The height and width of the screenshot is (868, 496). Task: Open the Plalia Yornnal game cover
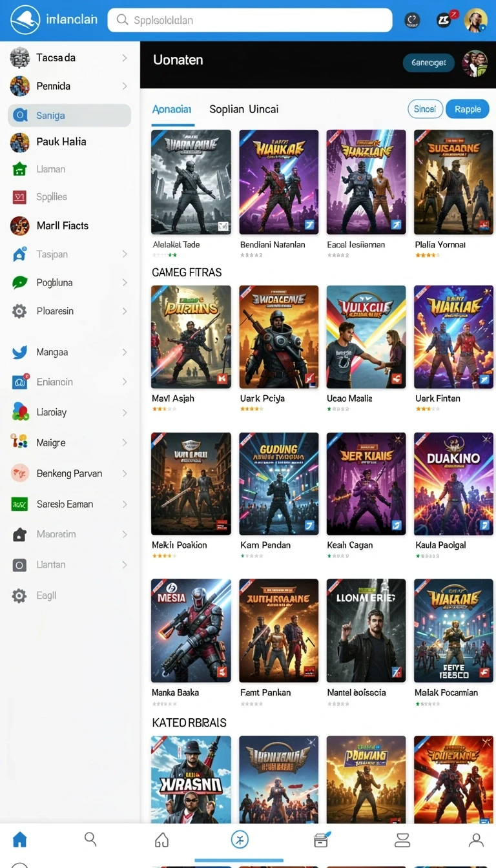[x=454, y=182]
